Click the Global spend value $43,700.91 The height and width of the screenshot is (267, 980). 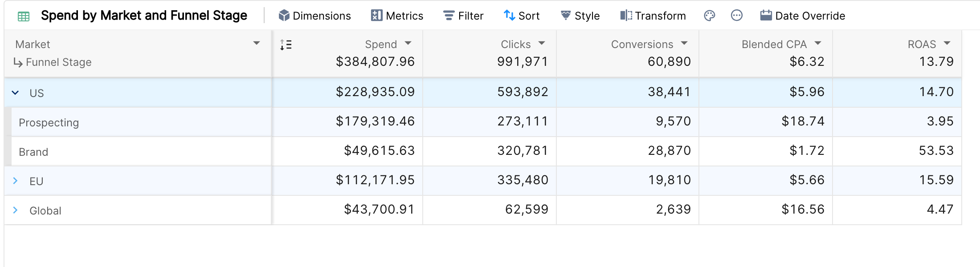pos(379,209)
